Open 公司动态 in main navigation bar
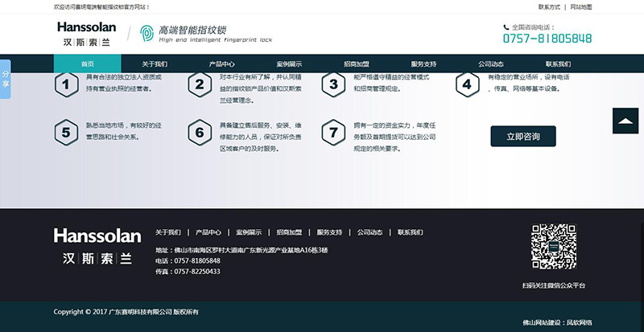Image resolution: width=644 pixels, height=332 pixels. point(491,64)
